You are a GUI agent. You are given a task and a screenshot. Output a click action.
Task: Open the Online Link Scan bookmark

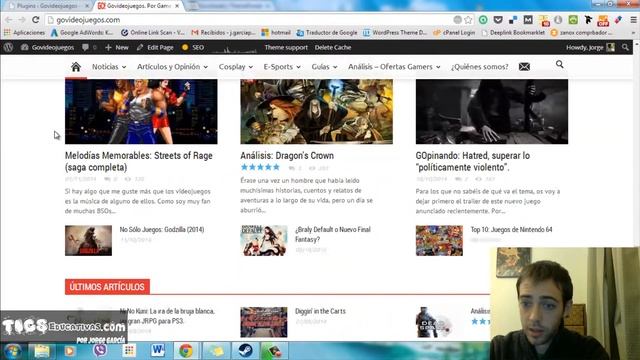(153, 32)
